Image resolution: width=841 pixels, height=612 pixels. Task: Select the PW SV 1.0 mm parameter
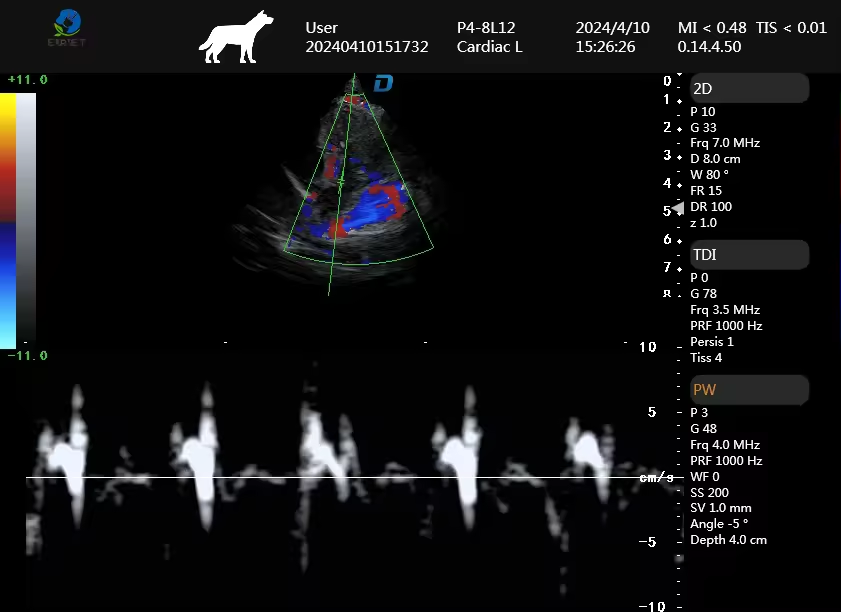pyautogui.click(x=720, y=508)
